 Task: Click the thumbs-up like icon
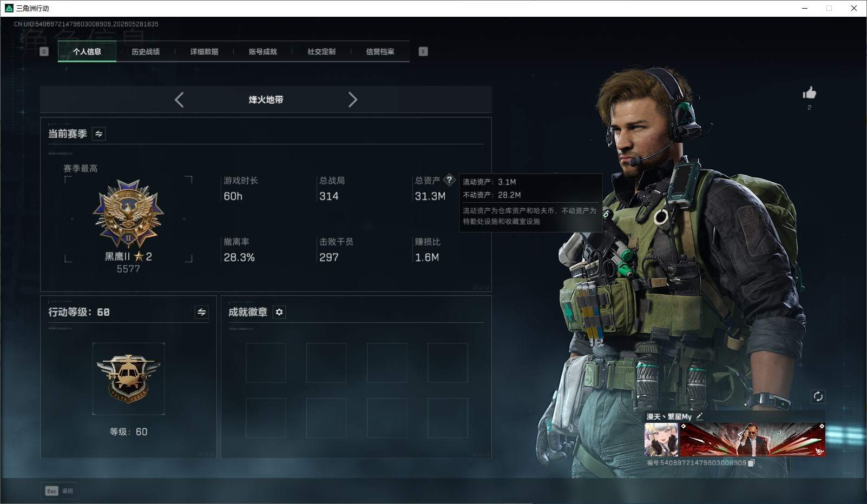coord(809,93)
